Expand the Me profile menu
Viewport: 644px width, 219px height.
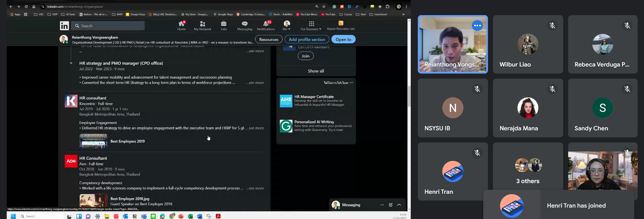287,26
